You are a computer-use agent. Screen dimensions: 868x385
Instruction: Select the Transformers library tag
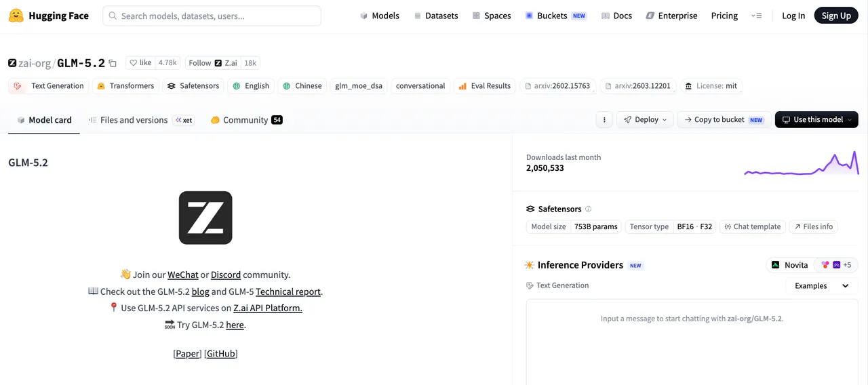pyautogui.click(x=125, y=86)
